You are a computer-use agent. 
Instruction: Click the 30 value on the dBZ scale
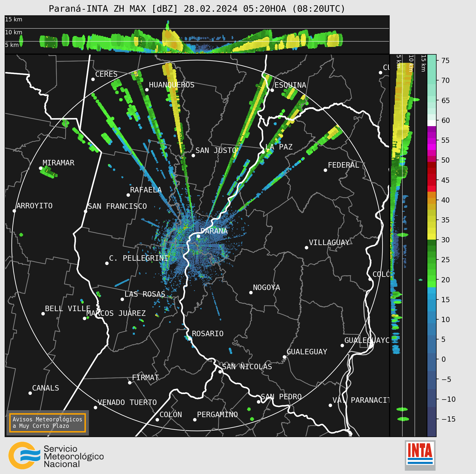coord(445,240)
